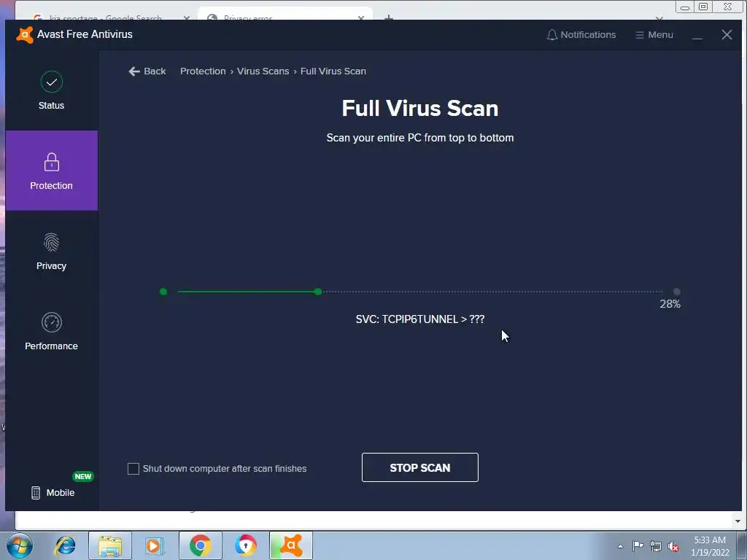Open Avast Secure Browser from the taskbar
The image size is (747, 560).
[x=245, y=545]
